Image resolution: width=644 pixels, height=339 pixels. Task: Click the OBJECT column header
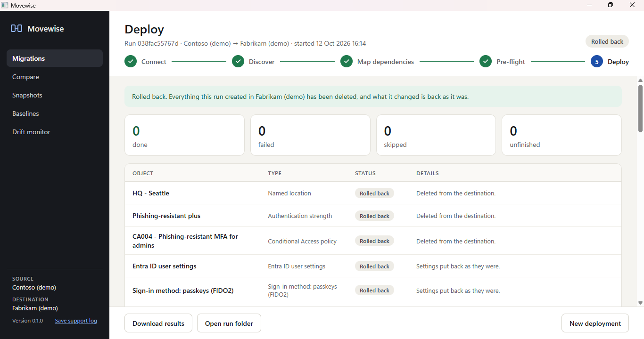143,173
